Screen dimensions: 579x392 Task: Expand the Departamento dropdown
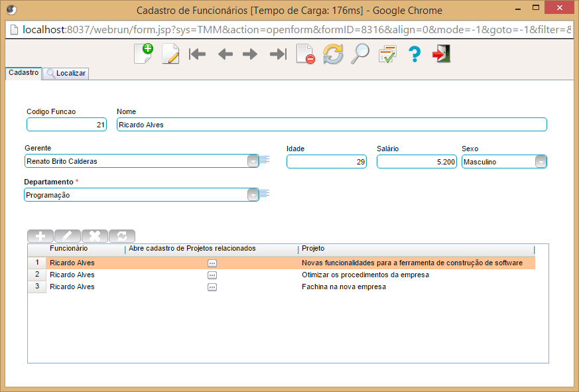pyautogui.click(x=253, y=195)
